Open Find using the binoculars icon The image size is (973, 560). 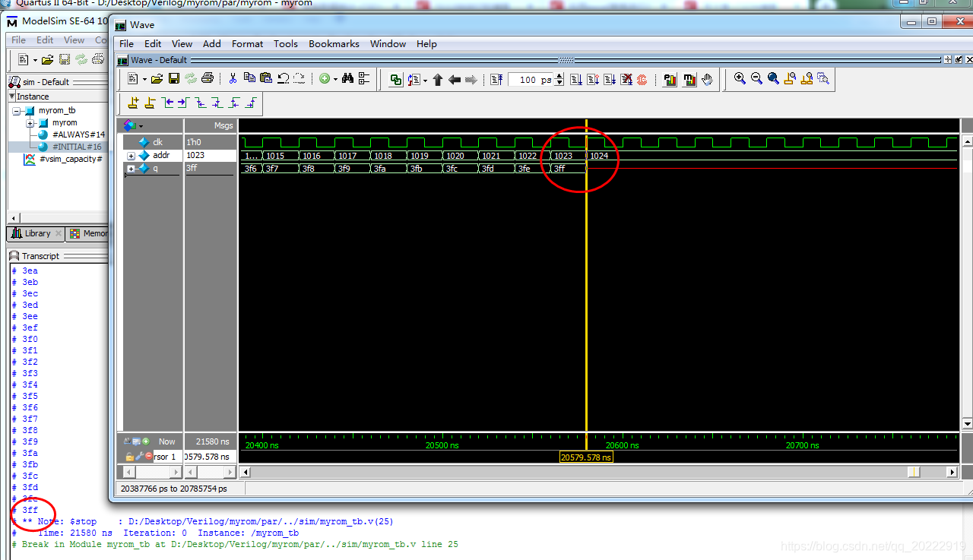point(347,79)
